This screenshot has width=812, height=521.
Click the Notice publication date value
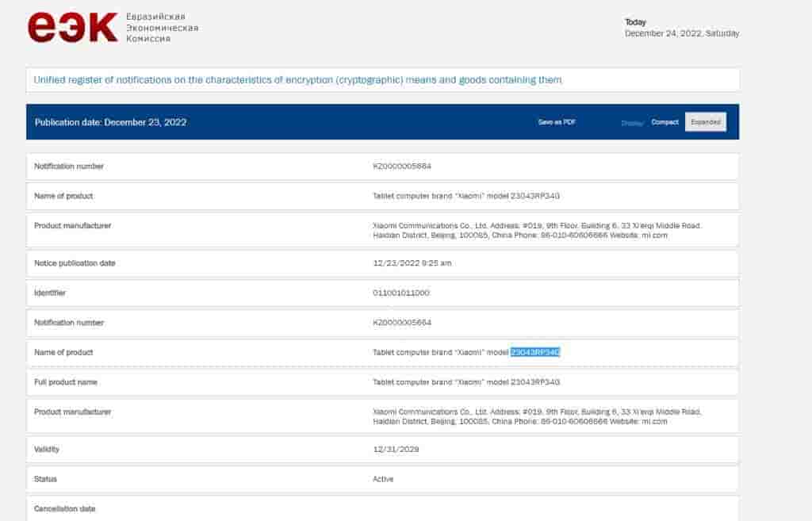coord(412,263)
